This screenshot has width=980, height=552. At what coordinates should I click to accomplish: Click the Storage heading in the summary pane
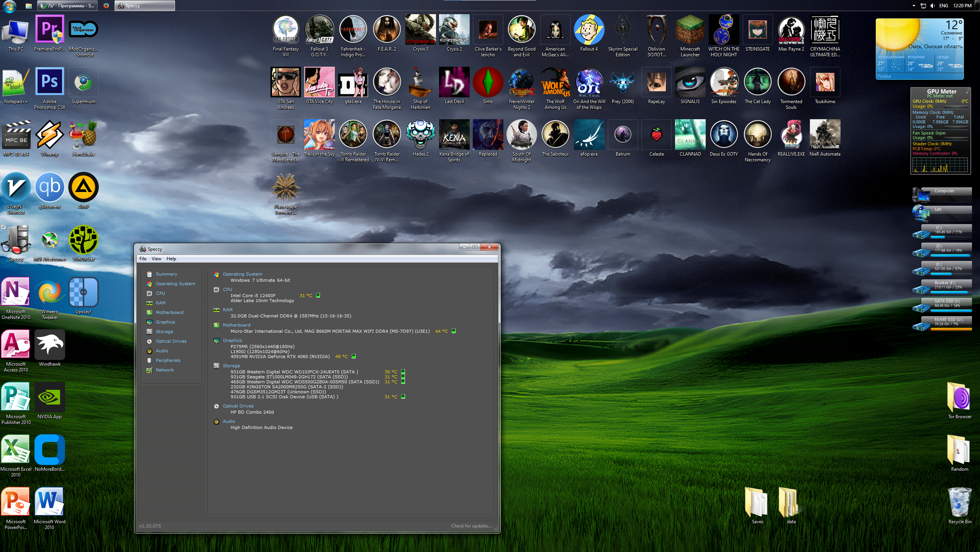231,366
